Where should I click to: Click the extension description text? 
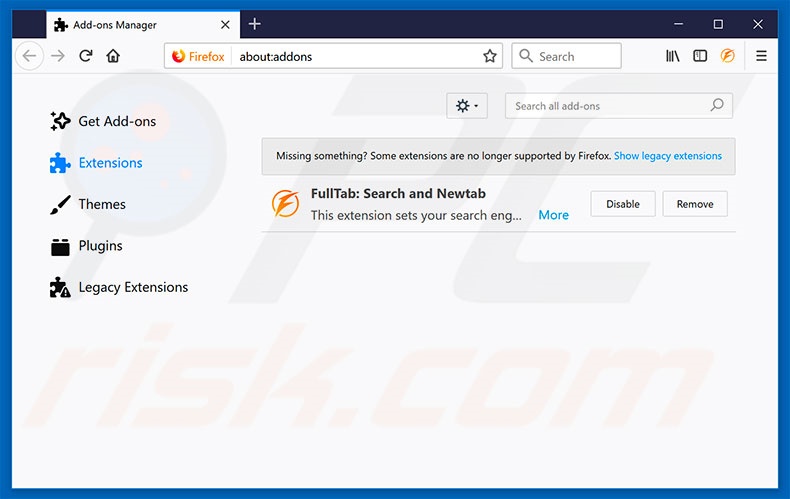click(416, 215)
